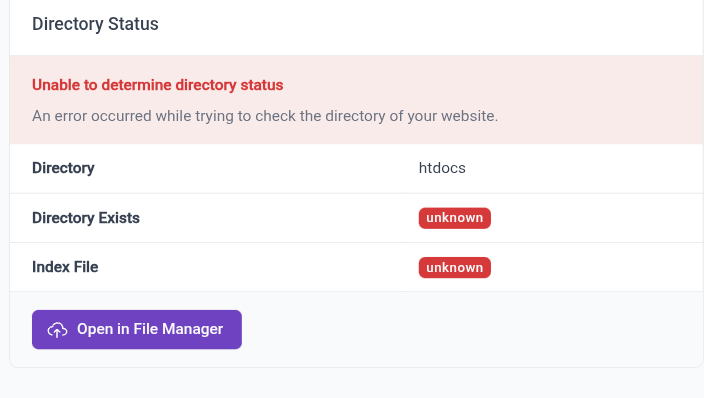Screen dimensions: 704x398
Task: Click the word 'File' in the Index File label
Action: 86,267
